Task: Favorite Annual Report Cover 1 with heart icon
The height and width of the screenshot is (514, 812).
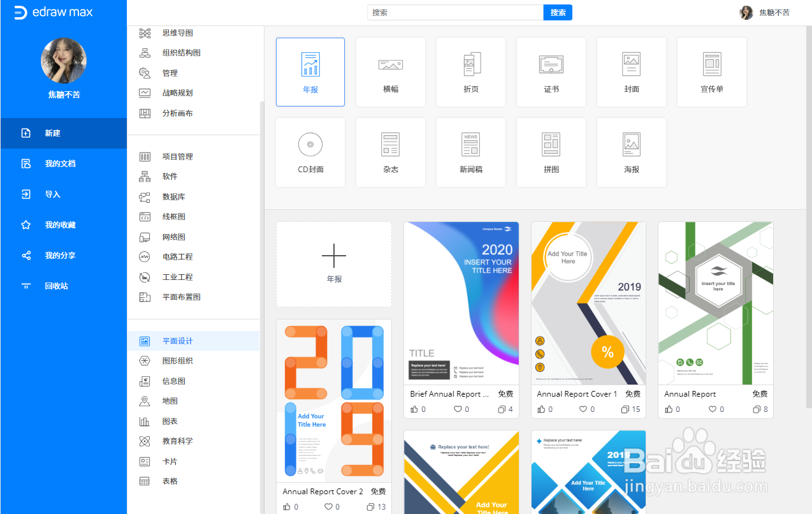Action: [583, 409]
